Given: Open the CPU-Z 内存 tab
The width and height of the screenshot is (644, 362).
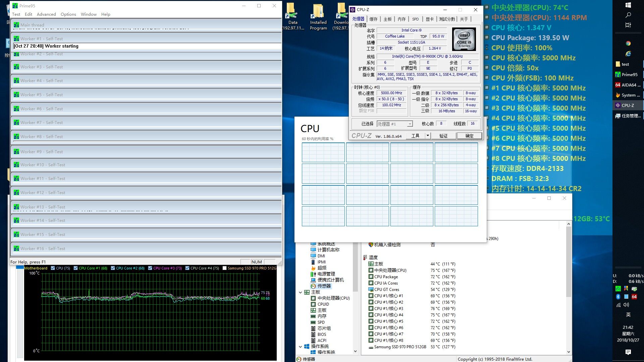Looking at the screenshot, I should coord(401,19).
